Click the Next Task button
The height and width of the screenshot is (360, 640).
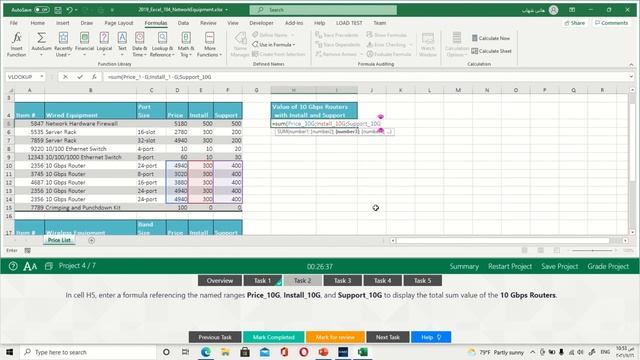[387, 337]
